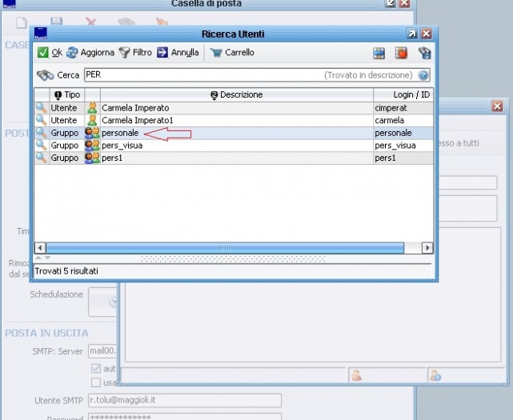The height and width of the screenshot is (420, 513).
Task: Click the user icon beside Carmela Imperato
Action: pyautogui.click(x=92, y=108)
